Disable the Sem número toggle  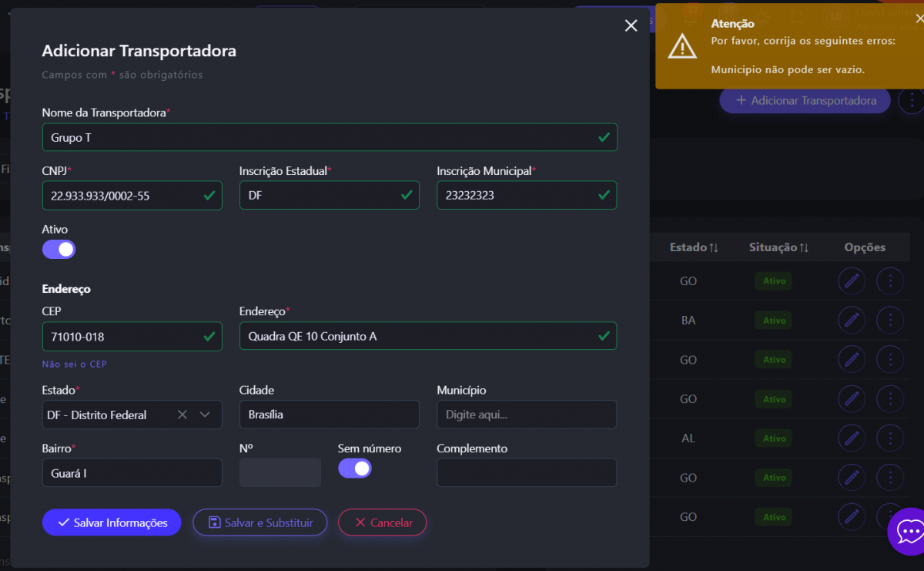click(x=355, y=469)
